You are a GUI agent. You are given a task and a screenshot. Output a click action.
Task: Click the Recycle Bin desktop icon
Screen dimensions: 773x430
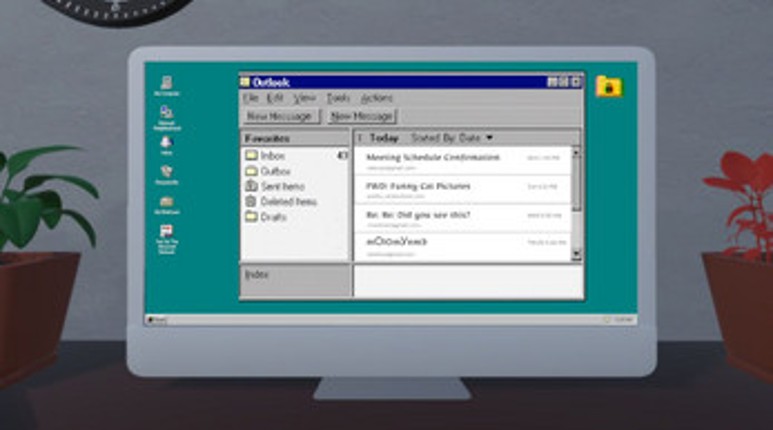click(x=166, y=173)
